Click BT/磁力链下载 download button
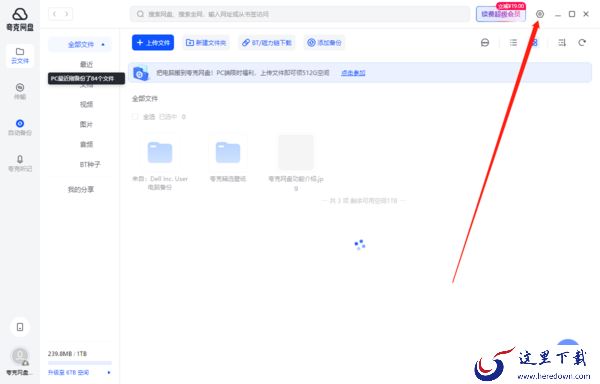The width and height of the screenshot is (600, 384). 267,42
